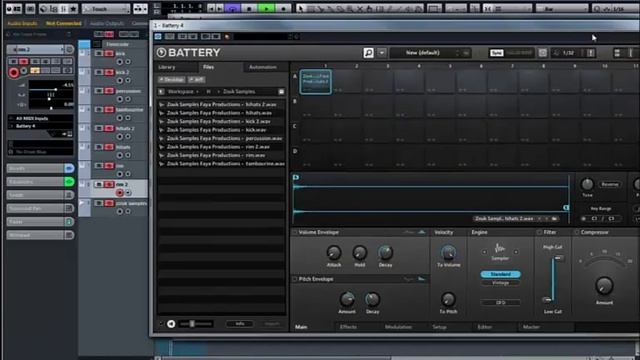Open the dropdown arrow beside Battery's search icon

click(x=382, y=53)
